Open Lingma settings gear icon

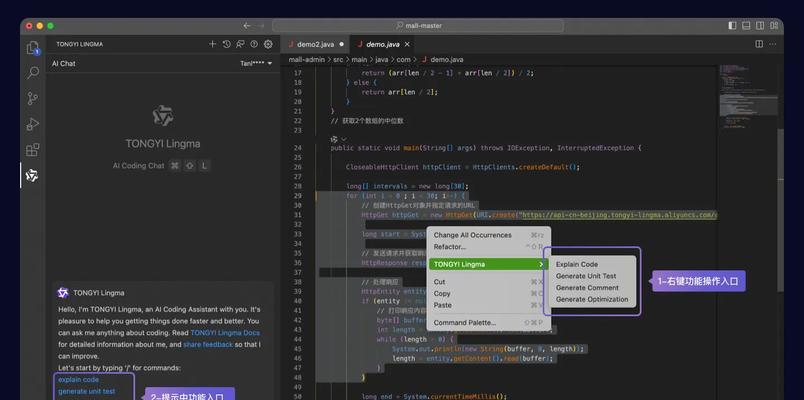(x=268, y=44)
